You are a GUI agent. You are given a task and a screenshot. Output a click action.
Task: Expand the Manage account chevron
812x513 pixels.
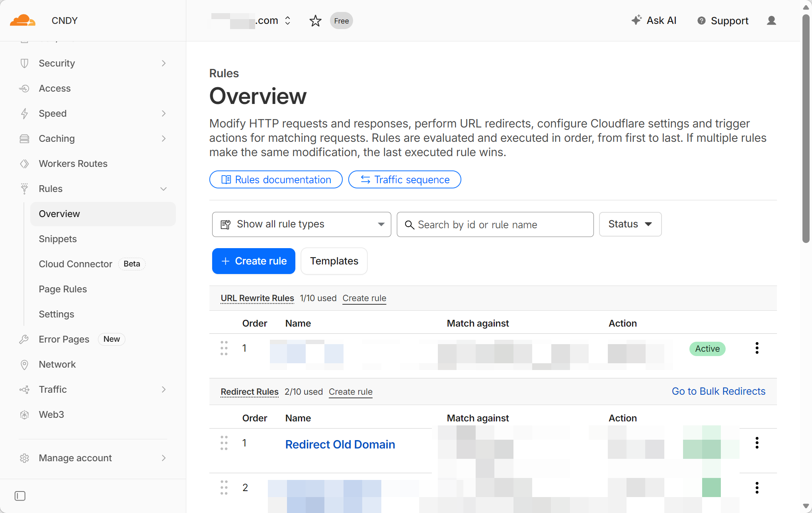164,458
